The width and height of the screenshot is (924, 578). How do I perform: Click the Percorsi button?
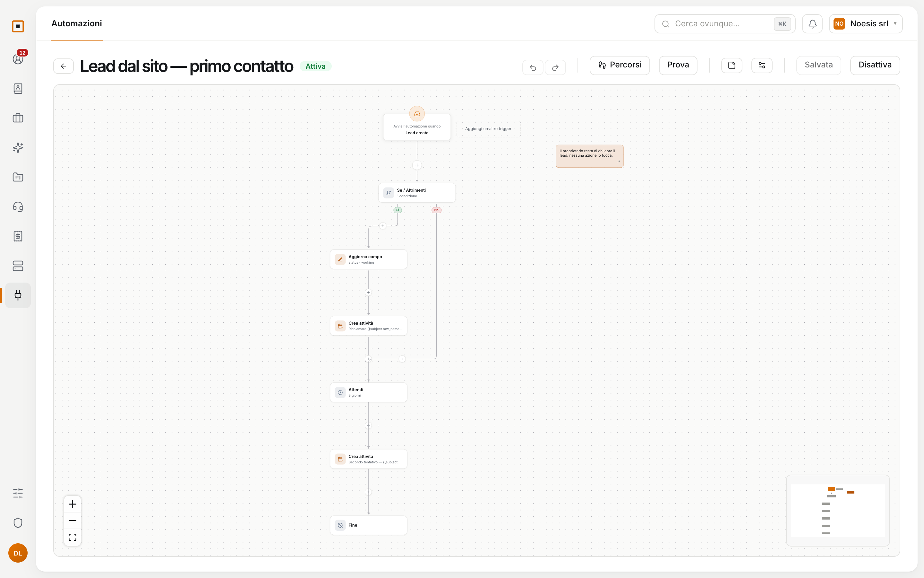pos(620,65)
